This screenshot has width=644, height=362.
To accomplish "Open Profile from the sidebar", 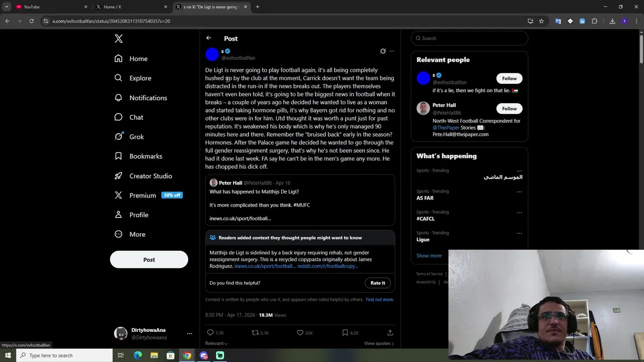I will [x=131, y=215].
